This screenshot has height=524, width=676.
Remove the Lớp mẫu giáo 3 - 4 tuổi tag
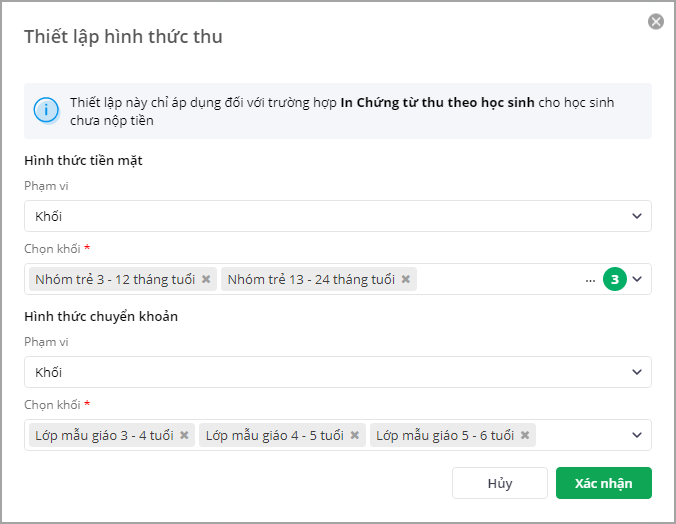(x=184, y=436)
